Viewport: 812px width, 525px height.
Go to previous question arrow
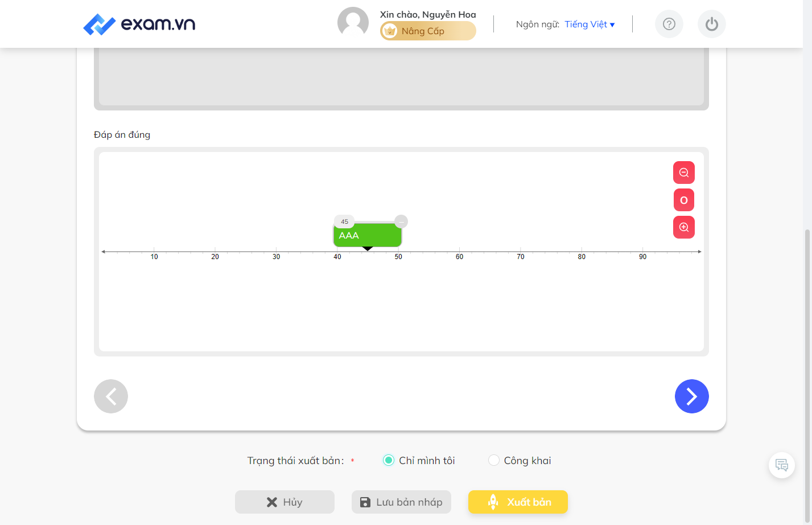pos(111,396)
